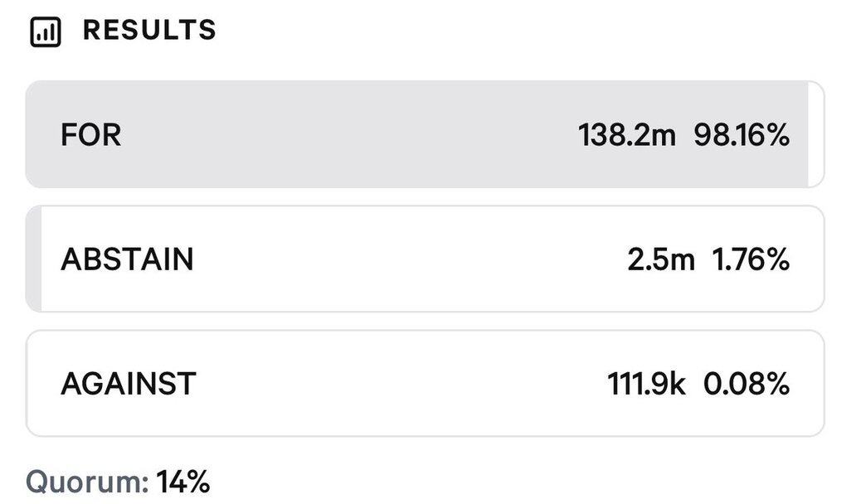Click the 14% quorum value
856x504 pixels.
click(182, 482)
